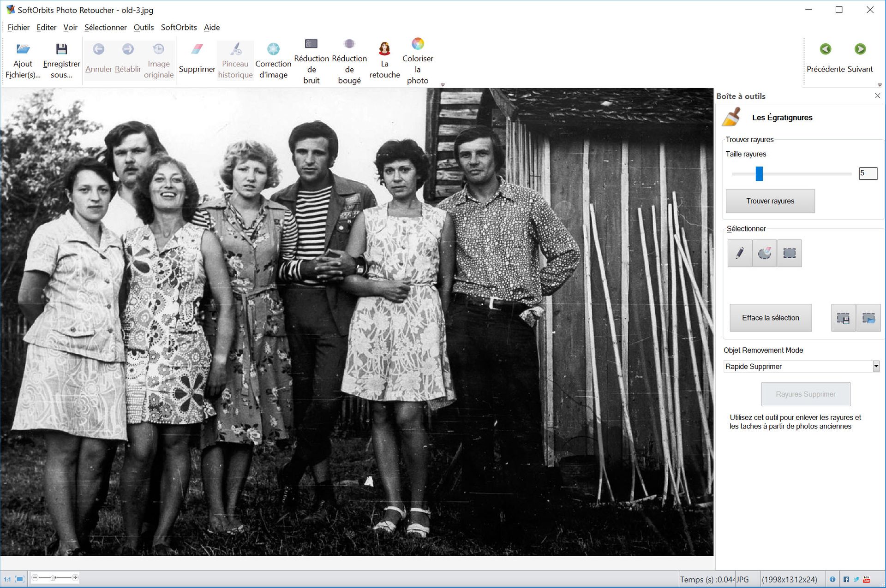
Task: Open the Outils menu
Action: 144,27
